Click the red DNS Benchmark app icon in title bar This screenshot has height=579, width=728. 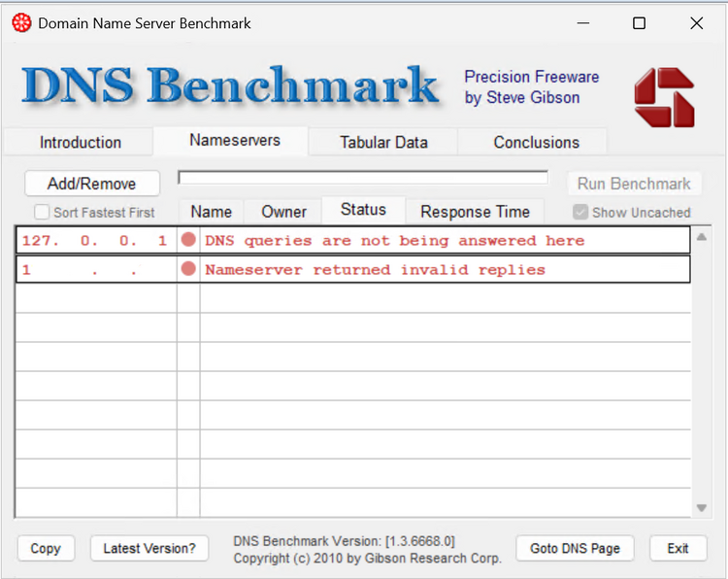(x=21, y=22)
